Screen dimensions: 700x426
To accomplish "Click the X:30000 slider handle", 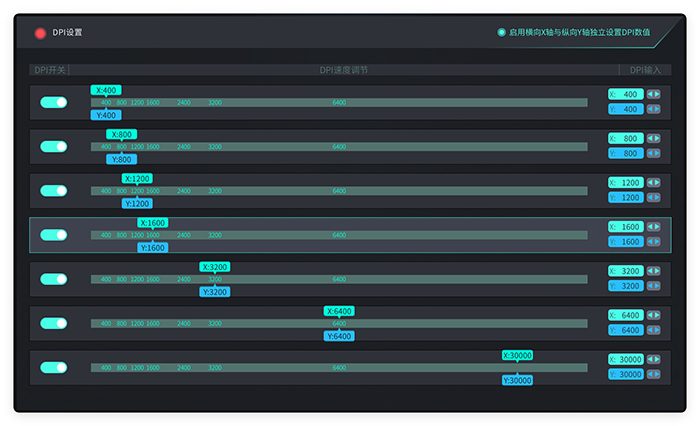I will pyautogui.click(x=517, y=355).
